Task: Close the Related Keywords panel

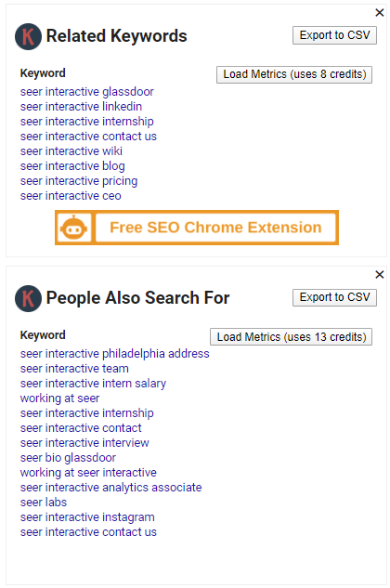Action: click(380, 13)
